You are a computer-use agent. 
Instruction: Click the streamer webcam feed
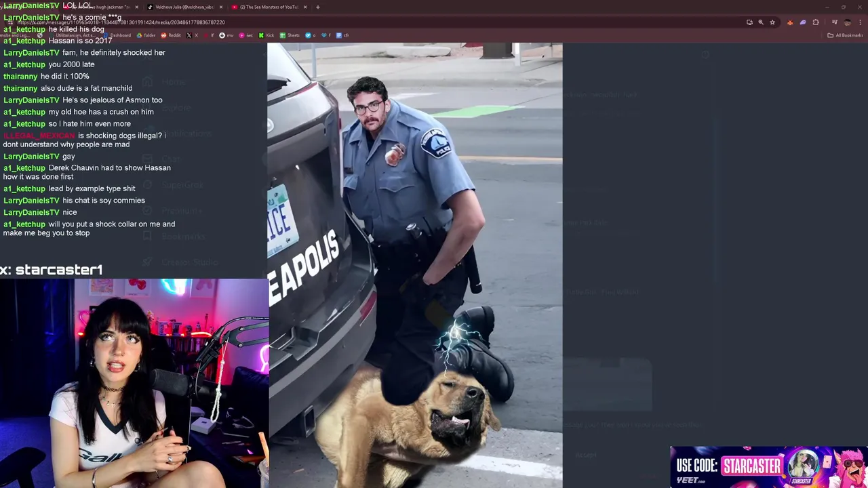click(134, 384)
